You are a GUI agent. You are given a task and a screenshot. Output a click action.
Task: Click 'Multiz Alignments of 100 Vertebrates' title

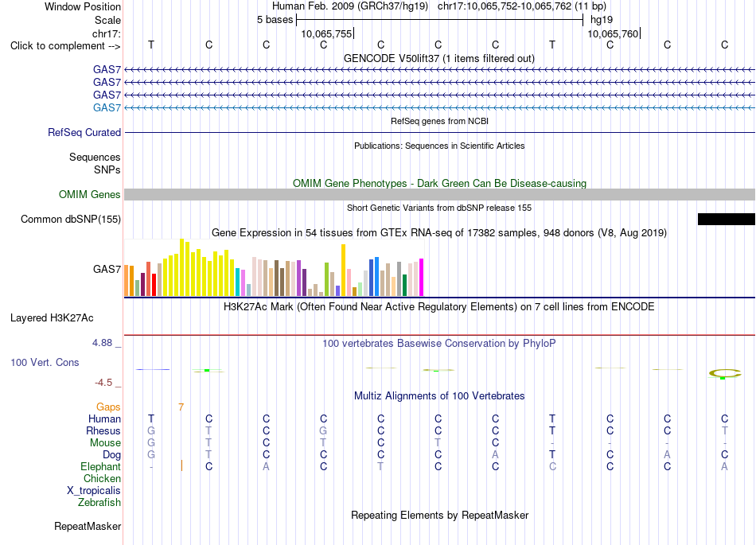pyautogui.click(x=439, y=395)
